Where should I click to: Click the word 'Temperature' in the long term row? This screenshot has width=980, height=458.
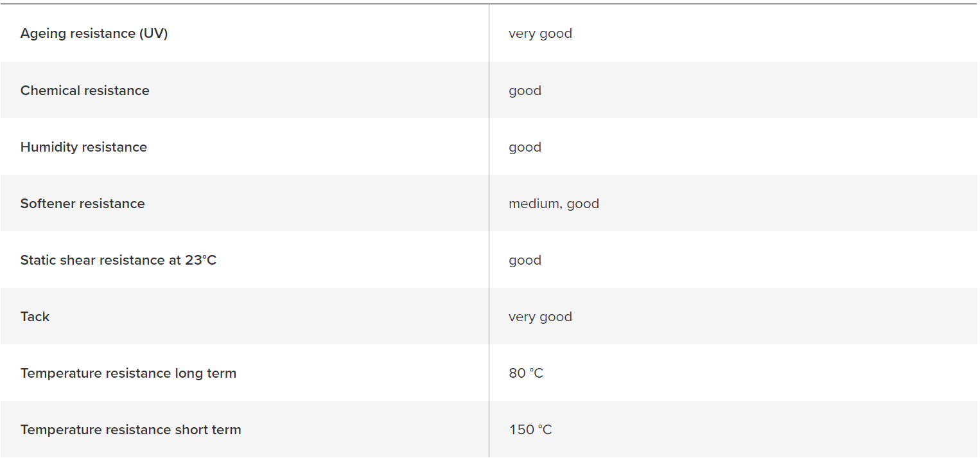[x=60, y=373]
